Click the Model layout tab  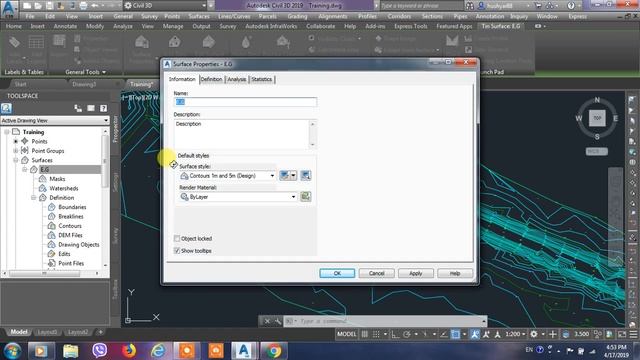(19, 332)
